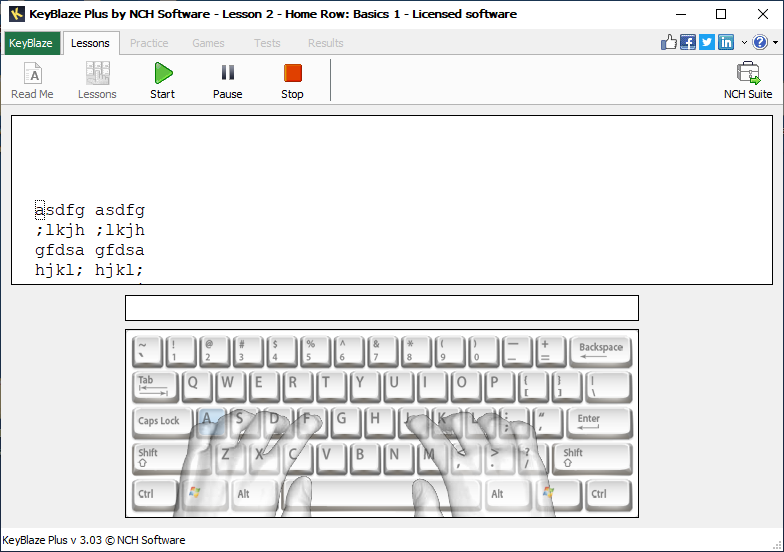Click lesson line ';lkjh ;lkjh'
The height and width of the screenshot is (552, 784).
90,230
